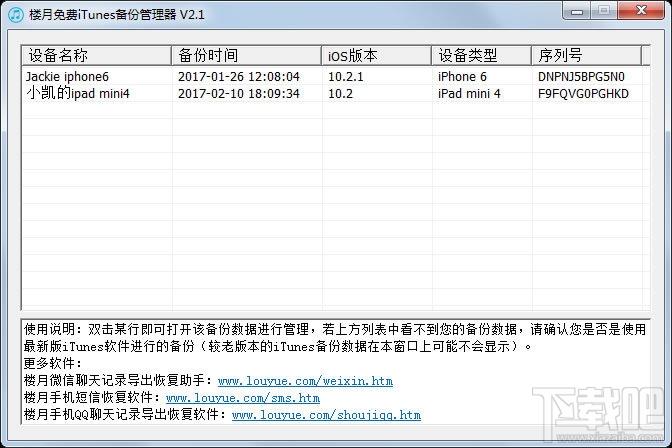Sort by iOS版本 column header
The width and height of the screenshot is (672, 448).
[x=376, y=55]
